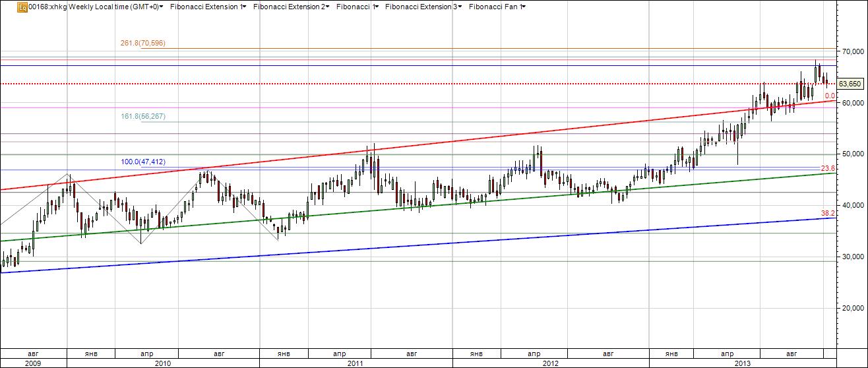Viewport: 868px width, 368px height.
Task: Click the orange Eq instrument icon
Action: [x=22, y=7]
